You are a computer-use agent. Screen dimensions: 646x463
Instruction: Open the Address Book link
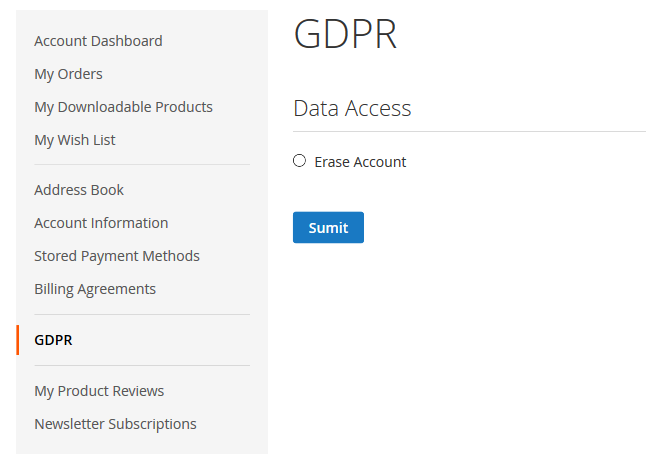tap(79, 190)
